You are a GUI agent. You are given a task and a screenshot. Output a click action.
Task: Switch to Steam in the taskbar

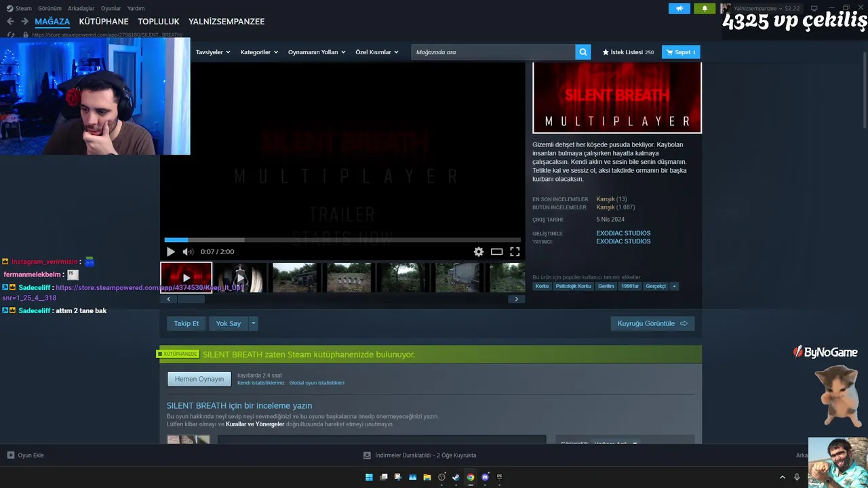click(456, 477)
